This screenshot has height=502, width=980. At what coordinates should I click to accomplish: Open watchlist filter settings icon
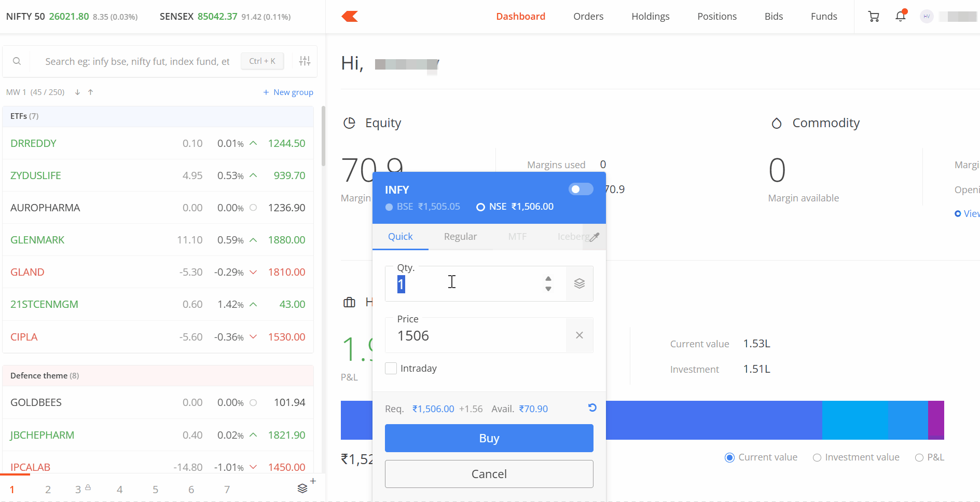click(305, 61)
